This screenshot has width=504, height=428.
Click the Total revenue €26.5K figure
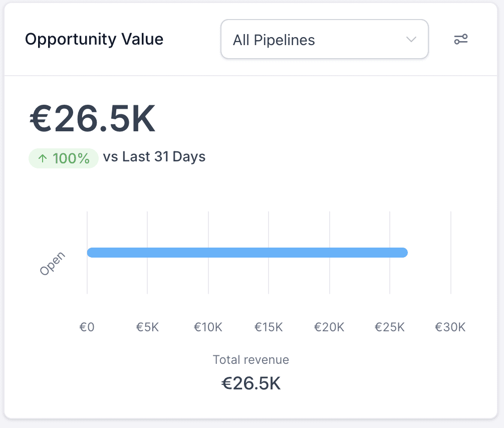(x=251, y=383)
